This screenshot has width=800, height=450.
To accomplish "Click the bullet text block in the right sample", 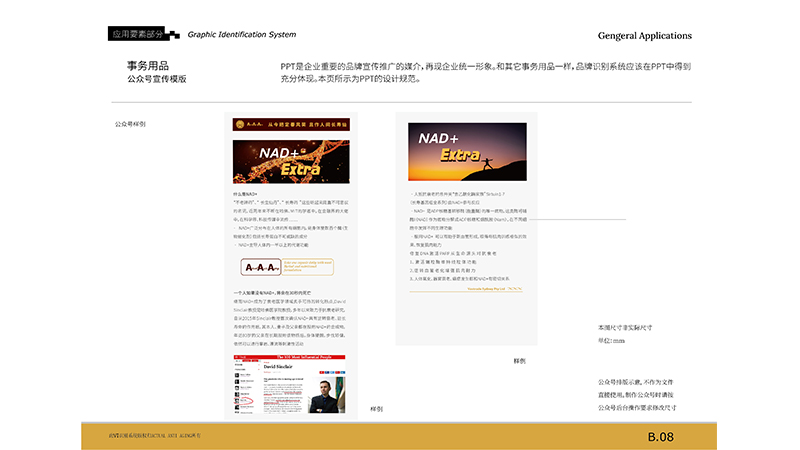I will 468,236.
